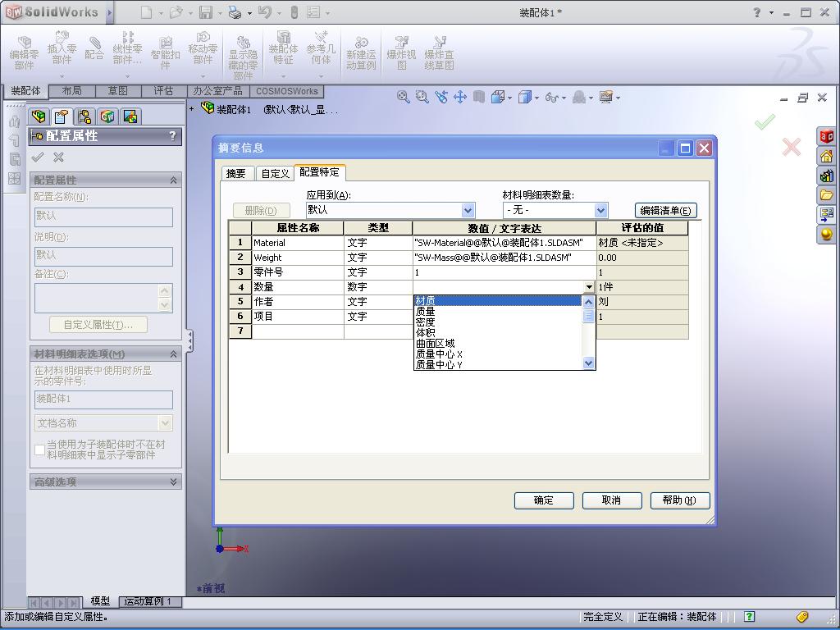Open the display style dropdown arrow in view toolbar

pos(536,98)
